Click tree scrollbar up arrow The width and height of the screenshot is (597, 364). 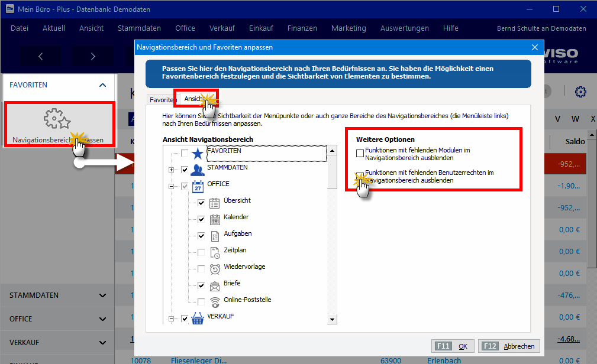(x=333, y=151)
